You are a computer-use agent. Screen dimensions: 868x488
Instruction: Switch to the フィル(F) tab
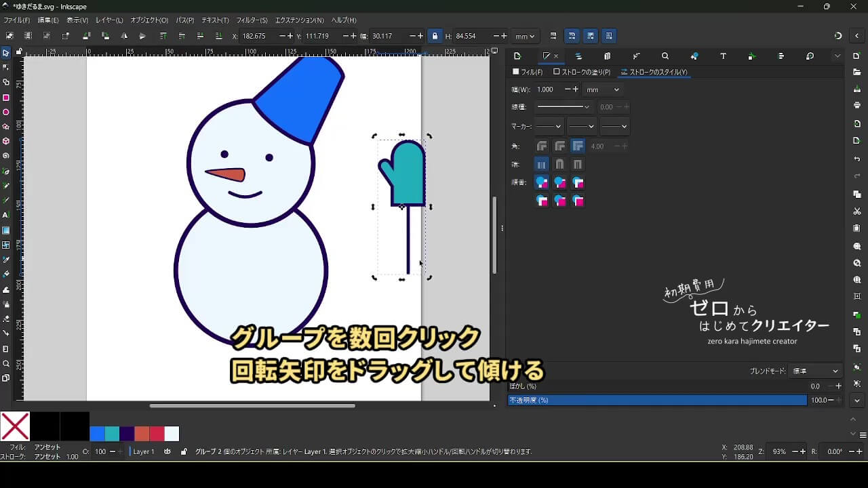tap(528, 72)
